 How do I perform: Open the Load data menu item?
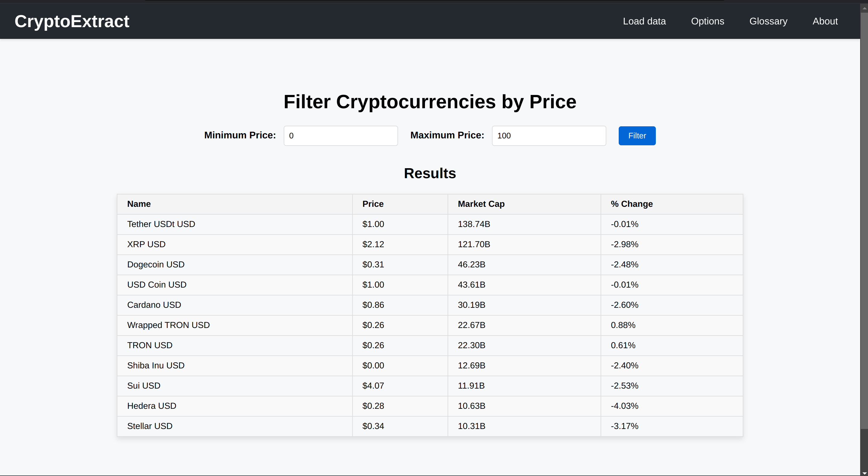click(644, 21)
